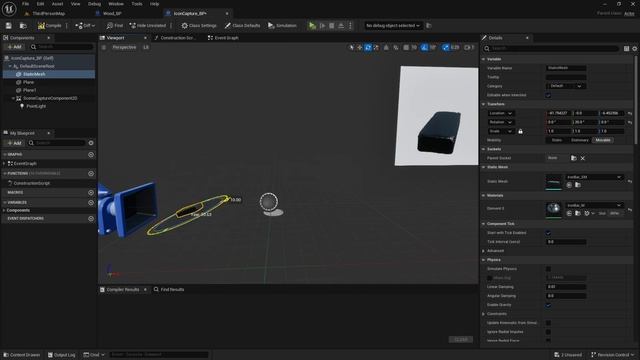Open Details panel settings gear

[635, 49]
